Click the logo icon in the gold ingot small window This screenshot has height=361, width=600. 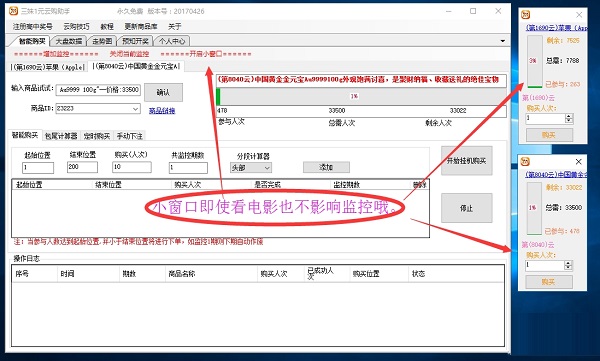tap(525, 162)
